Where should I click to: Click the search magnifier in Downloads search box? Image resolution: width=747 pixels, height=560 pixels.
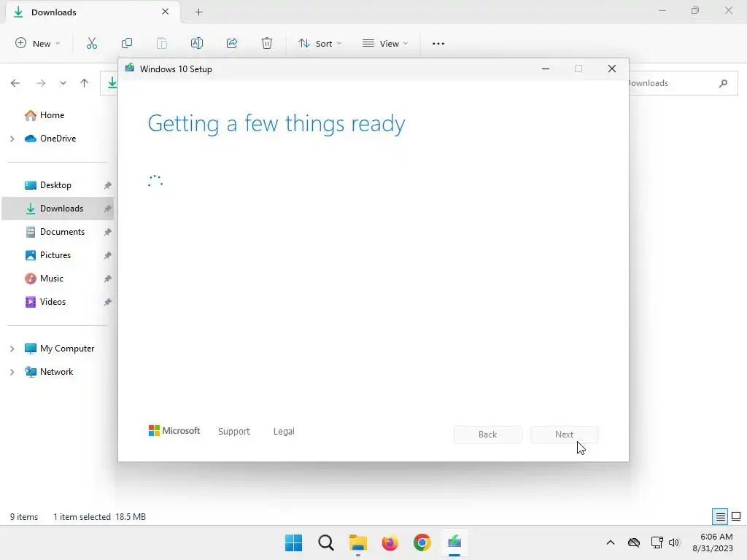click(723, 83)
